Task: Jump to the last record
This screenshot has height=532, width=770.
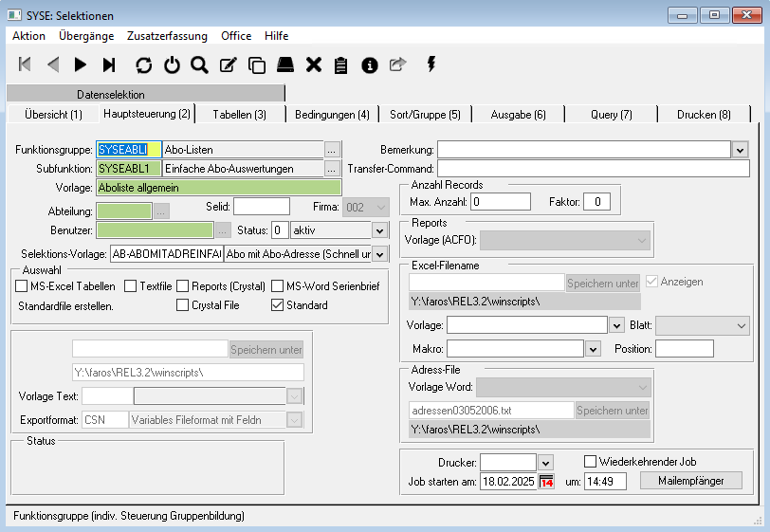Action: [x=109, y=64]
